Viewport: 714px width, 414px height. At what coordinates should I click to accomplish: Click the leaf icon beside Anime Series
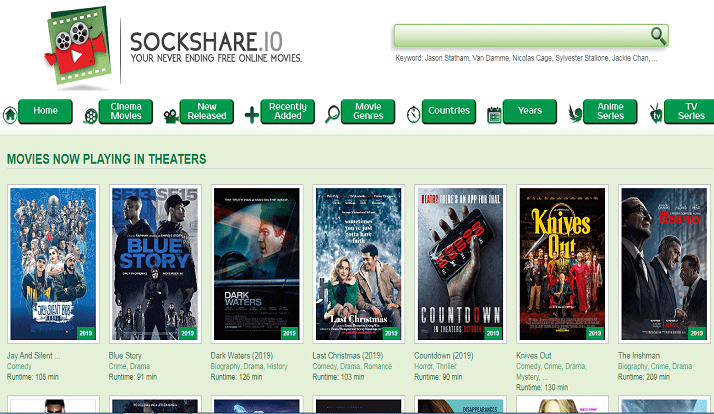click(575, 114)
